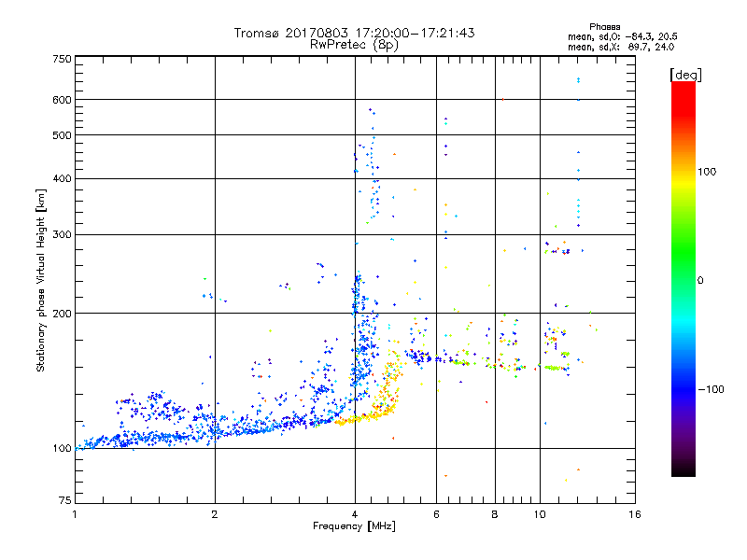The width and height of the screenshot is (747, 560).
Task: Click the 'mean, sd,O: -84.3, 20.5' statistics line
Action: (622, 36)
